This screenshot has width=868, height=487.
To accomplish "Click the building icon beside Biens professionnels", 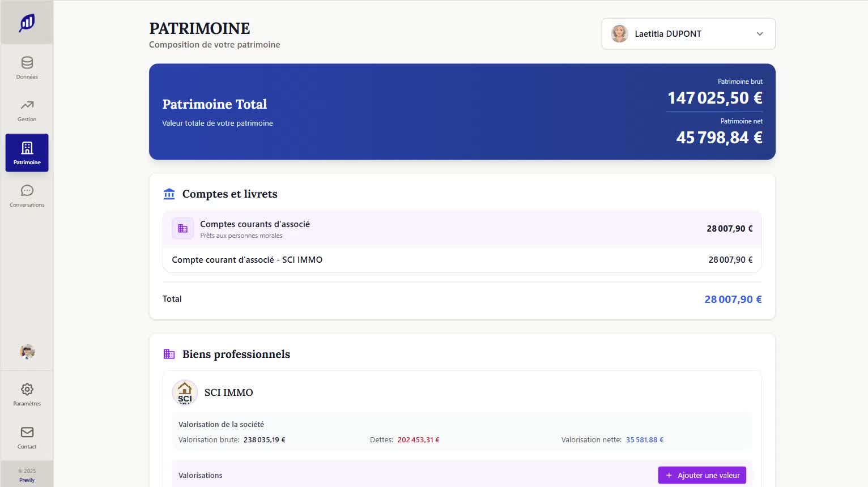I will (x=169, y=354).
